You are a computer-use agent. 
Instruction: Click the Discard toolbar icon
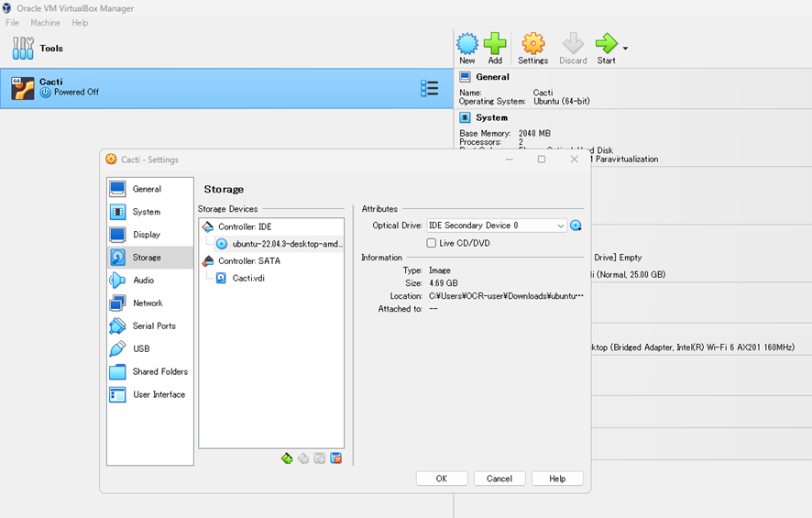pos(573,43)
